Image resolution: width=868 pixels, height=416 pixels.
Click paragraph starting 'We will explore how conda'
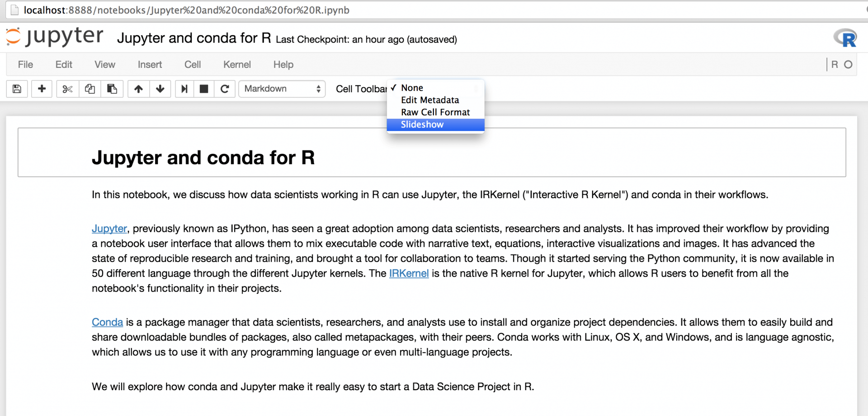[313, 387]
